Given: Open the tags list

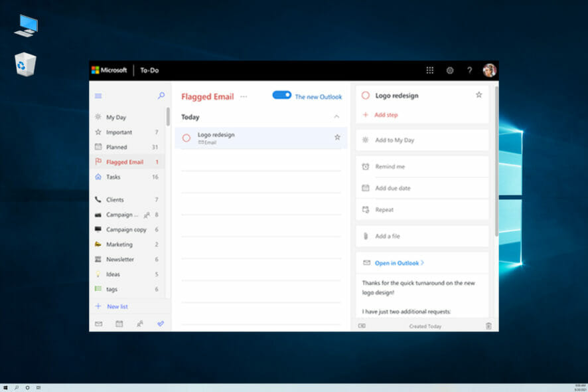Looking at the screenshot, I should coord(127,289).
